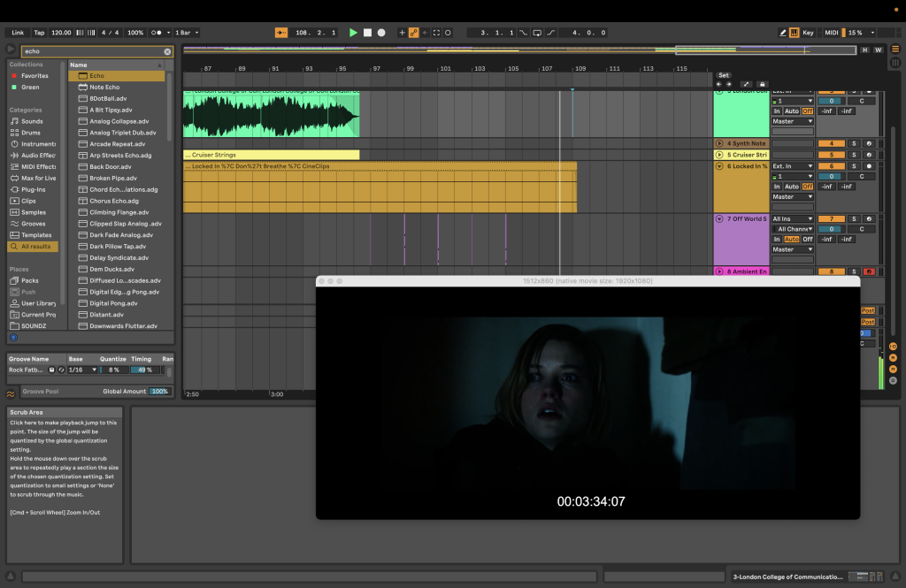Image resolution: width=906 pixels, height=588 pixels.
Task: Enable Key Map Mode
Action: (x=808, y=33)
